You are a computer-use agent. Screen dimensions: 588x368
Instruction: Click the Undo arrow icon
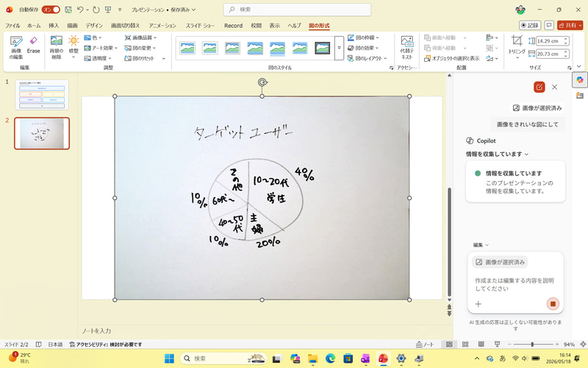[80, 10]
